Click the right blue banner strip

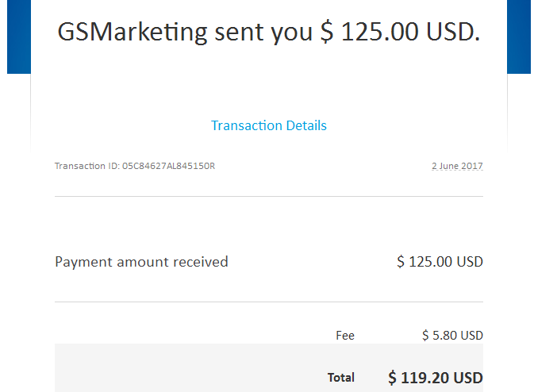519,37
